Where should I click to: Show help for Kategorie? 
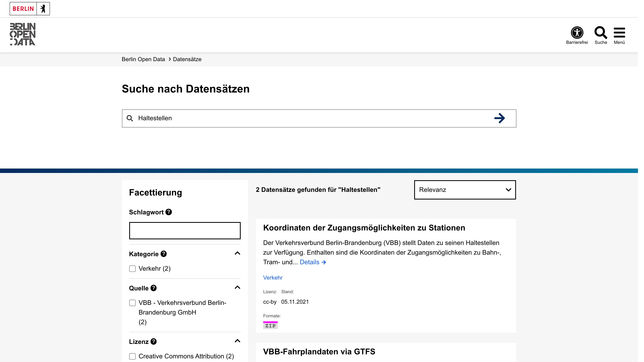(163, 254)
